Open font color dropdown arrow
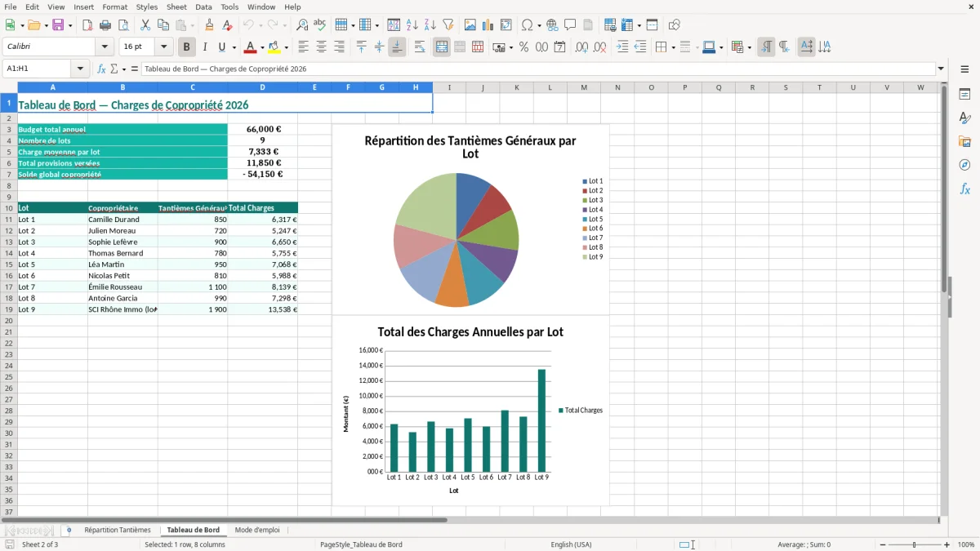 (262, 47)
